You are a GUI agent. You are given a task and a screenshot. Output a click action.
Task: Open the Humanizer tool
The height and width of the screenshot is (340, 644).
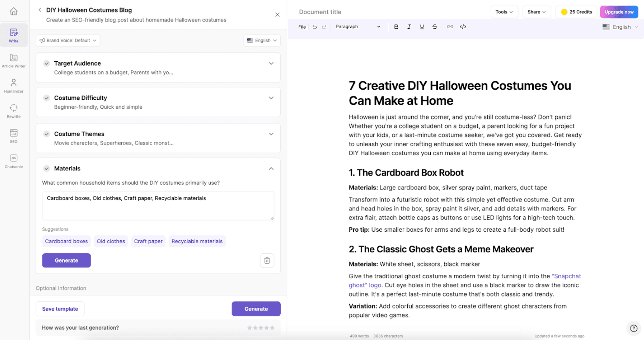click(x=14, y=86)
